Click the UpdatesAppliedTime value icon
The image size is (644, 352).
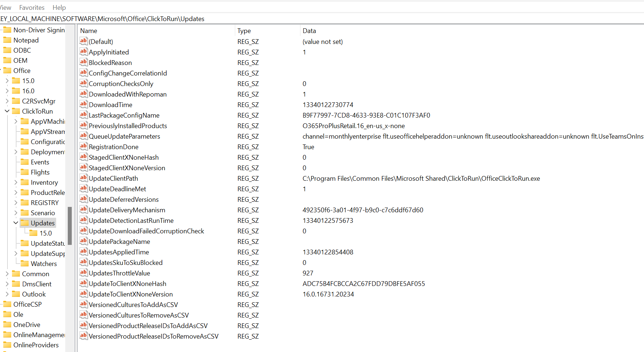pos(84,251)
